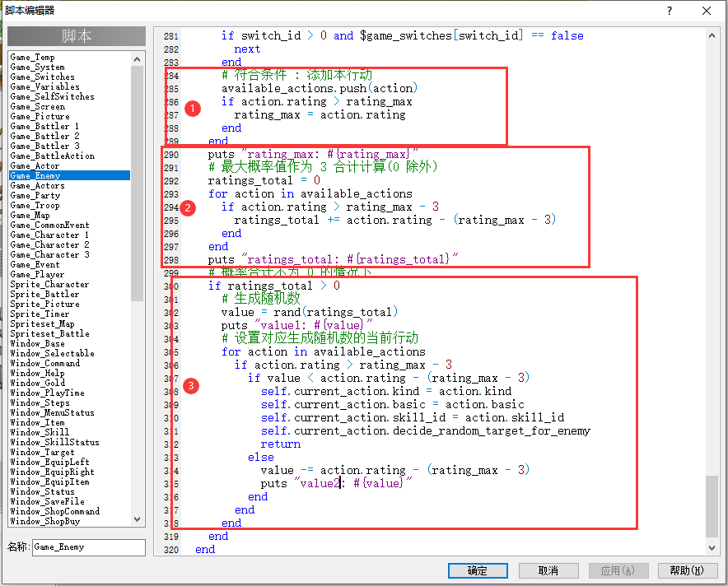The image size is (728, 586).
Task: Select Game_CommonEvent script
Action: point(49,225)
